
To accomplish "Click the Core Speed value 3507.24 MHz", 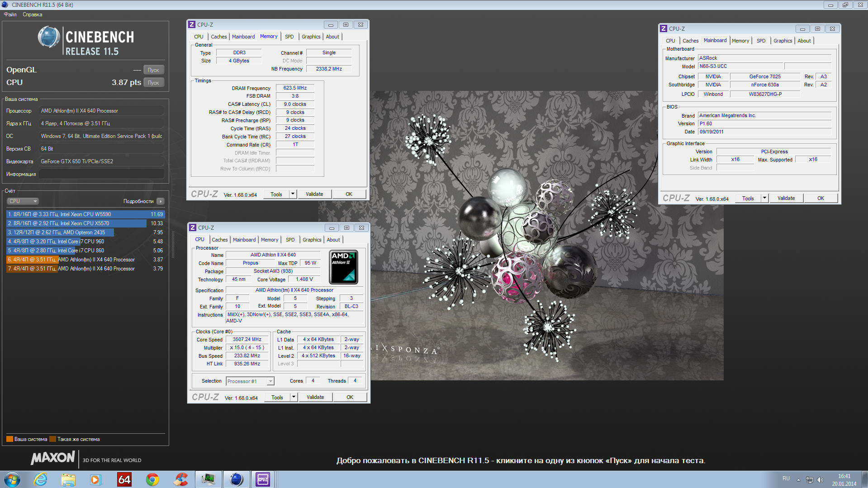I will pyautogui.click(x=247, y=339).
